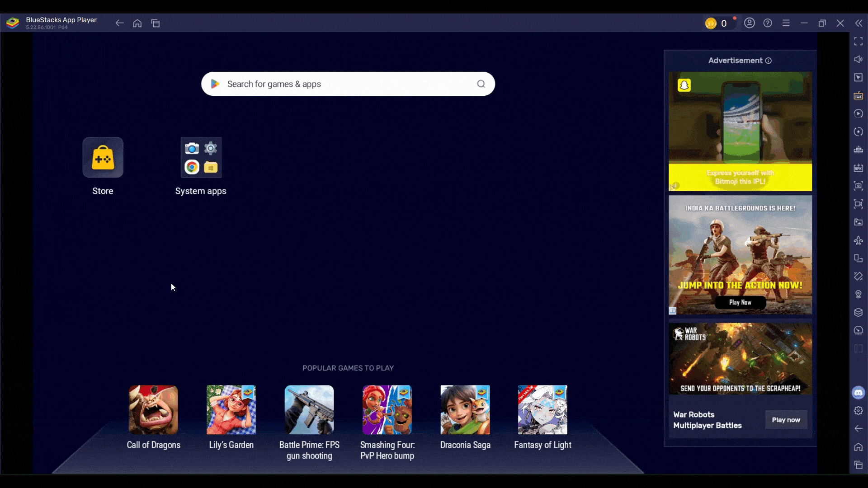Open settings gear in right sidebar
Viewport: 868px width, 488px height.
tap(859, 411)
